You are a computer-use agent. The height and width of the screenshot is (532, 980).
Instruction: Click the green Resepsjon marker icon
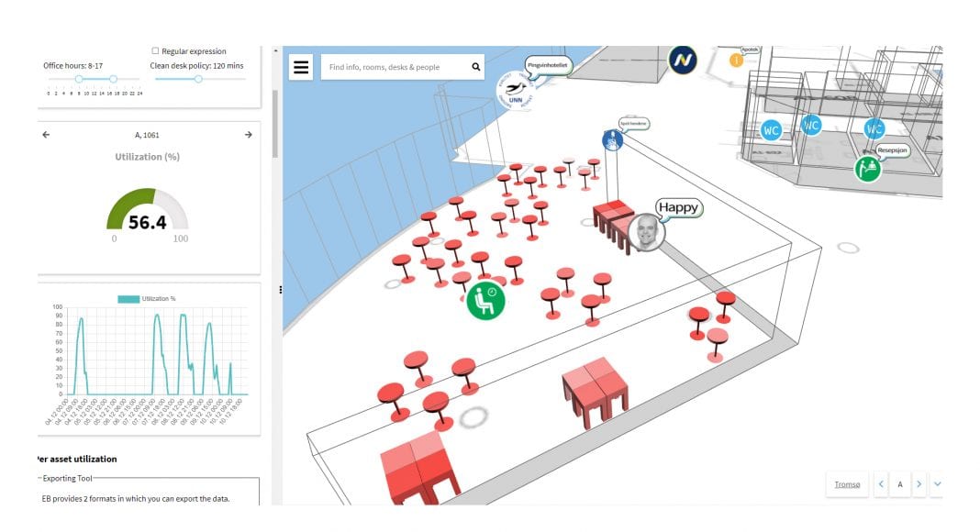[x=867, y=169]
